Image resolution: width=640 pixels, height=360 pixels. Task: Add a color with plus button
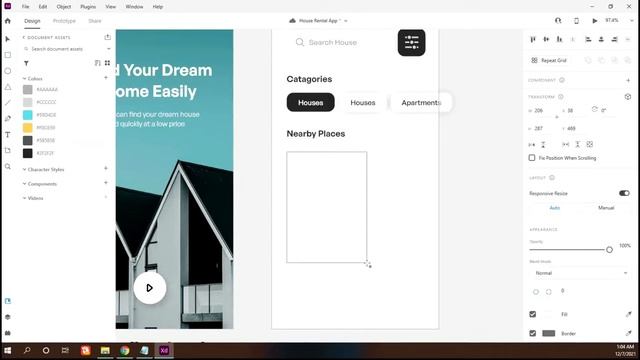coord(106,78)
